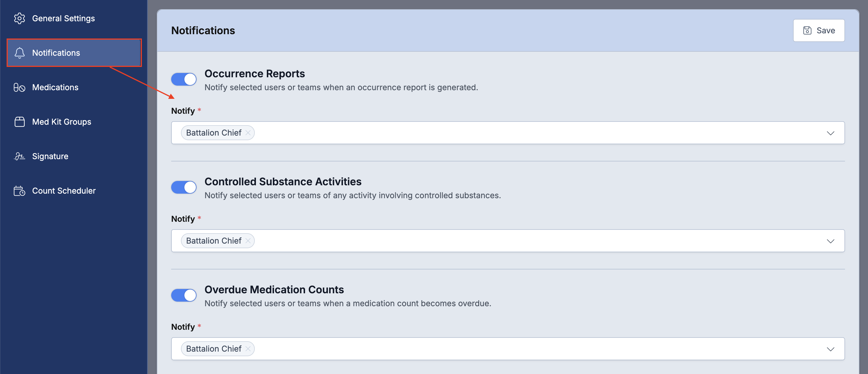The width and height of the screenshot is (868, 374).
Task: Go to Medications section
Action: click(74, 87)
